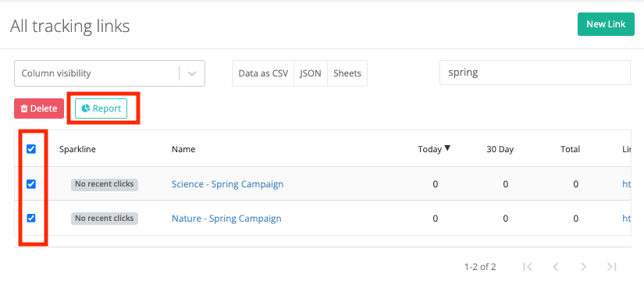Image resolution: width=644 pixels, height=281 pixels.
Task: Click the 1-2 of 2 pagination text
Action: (480, 267)
